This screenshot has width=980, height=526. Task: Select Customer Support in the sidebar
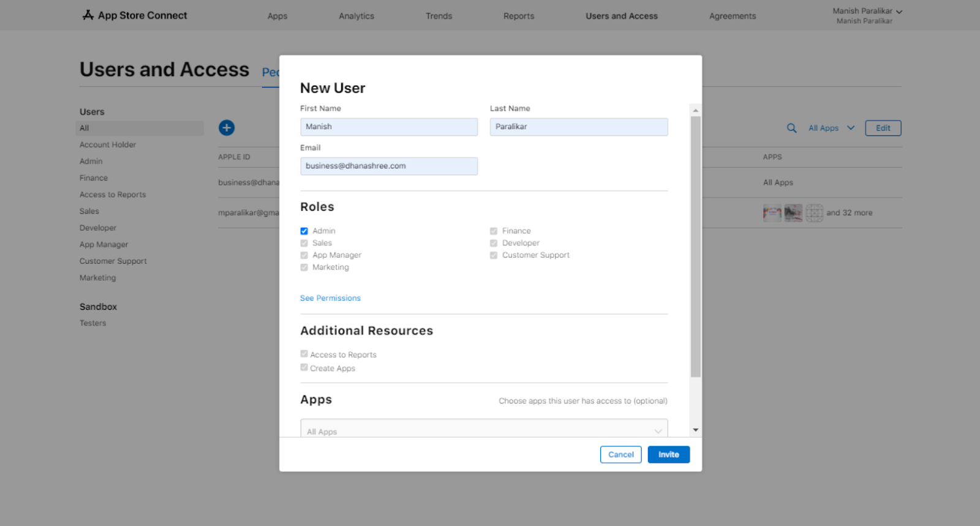click(113, 261)
